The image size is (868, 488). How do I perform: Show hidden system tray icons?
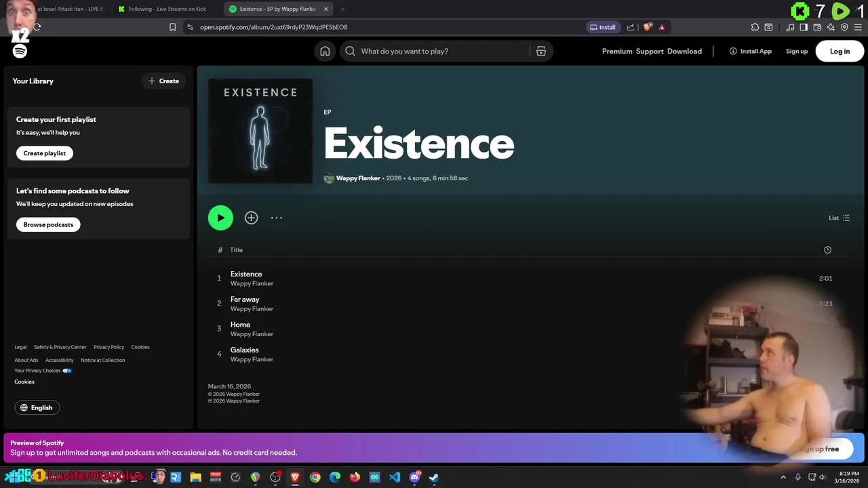[x=783, y=477]
